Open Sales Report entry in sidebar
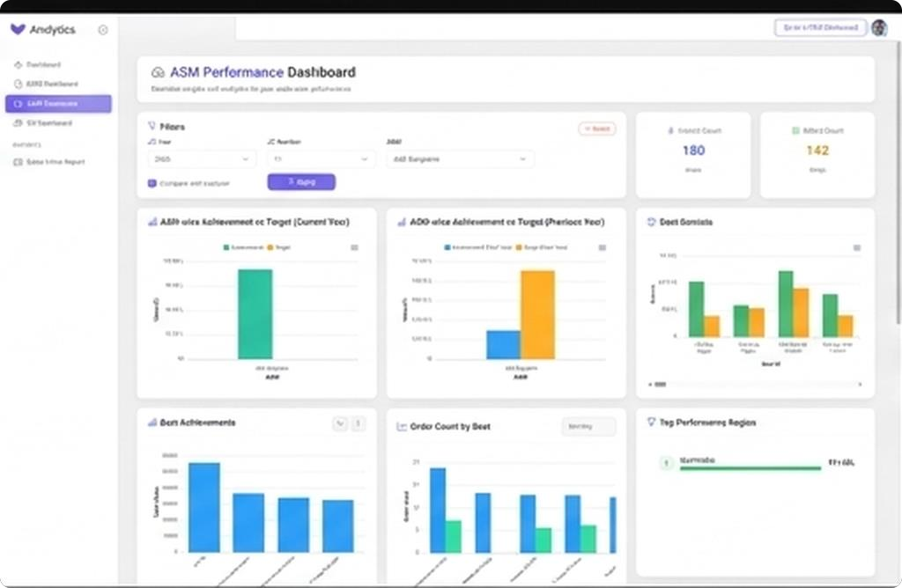The width and height of the screenshot is (902, 588). (x=59, y=162)
